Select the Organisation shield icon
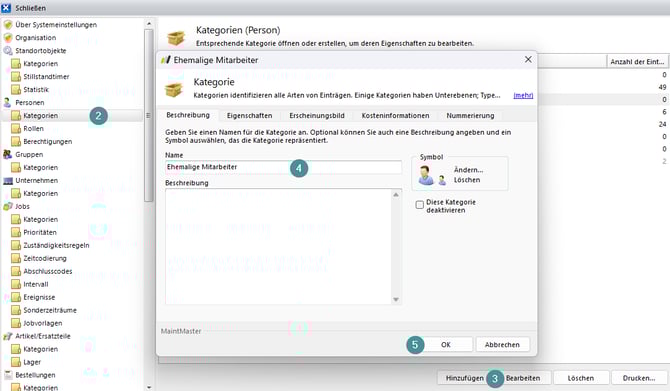The width and height of the screenshot is (670, 391). 8,38
